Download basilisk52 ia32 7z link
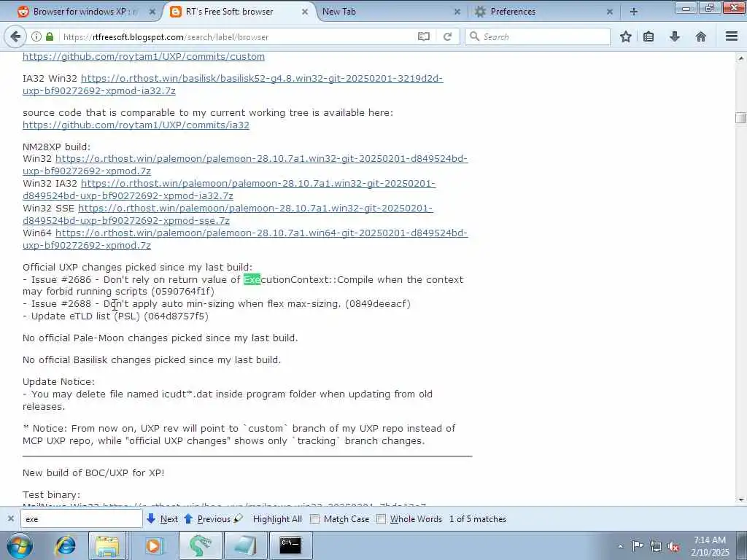 (262, 79)
